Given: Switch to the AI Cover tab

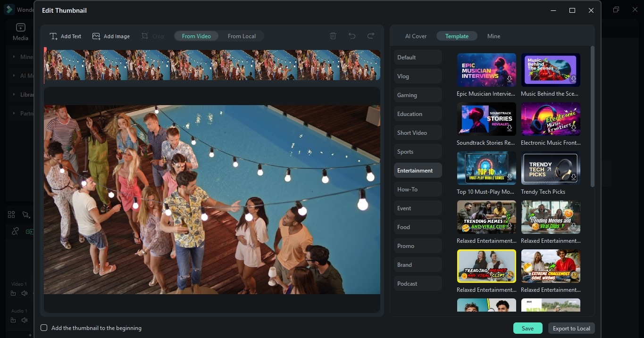Looking at the screenshot, I should (x=416, y=36).
